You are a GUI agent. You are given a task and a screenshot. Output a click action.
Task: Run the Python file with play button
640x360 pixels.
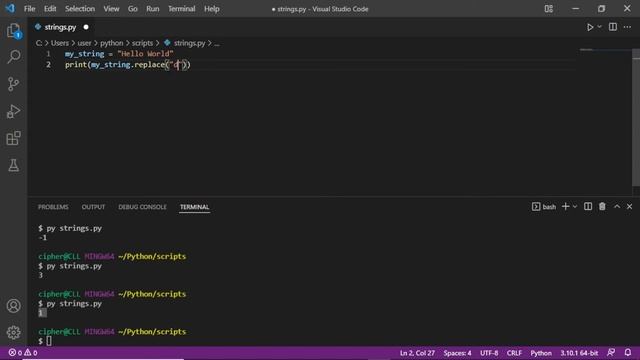tap(590, 27)
